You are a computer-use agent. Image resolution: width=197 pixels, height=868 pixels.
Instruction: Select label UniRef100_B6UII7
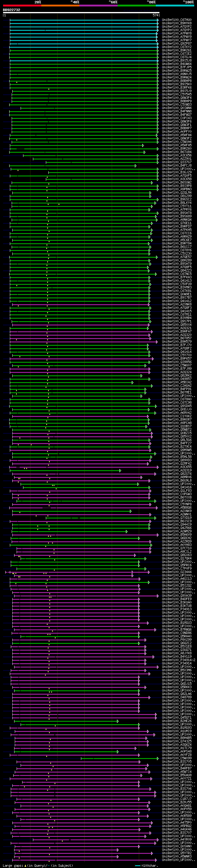(177, 247)
